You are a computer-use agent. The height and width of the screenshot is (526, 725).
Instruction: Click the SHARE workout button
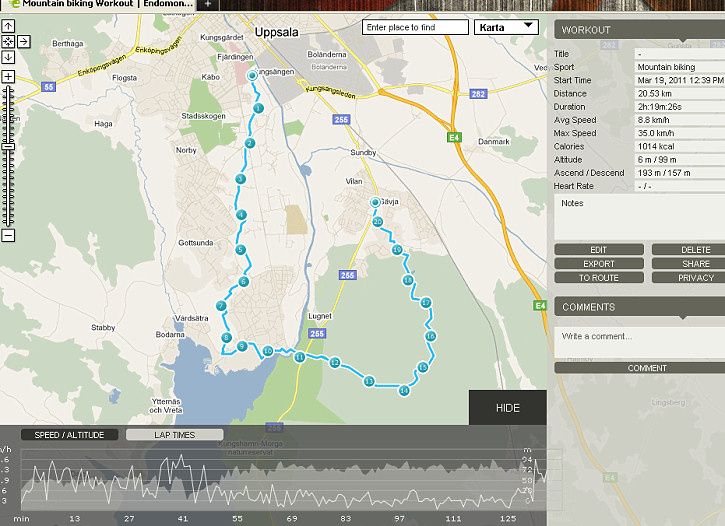(688, 263)
